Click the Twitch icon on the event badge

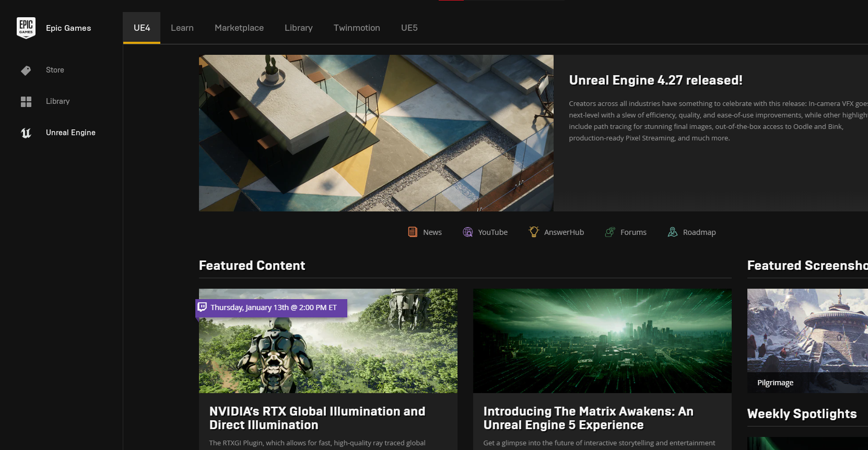click(203, 307)
